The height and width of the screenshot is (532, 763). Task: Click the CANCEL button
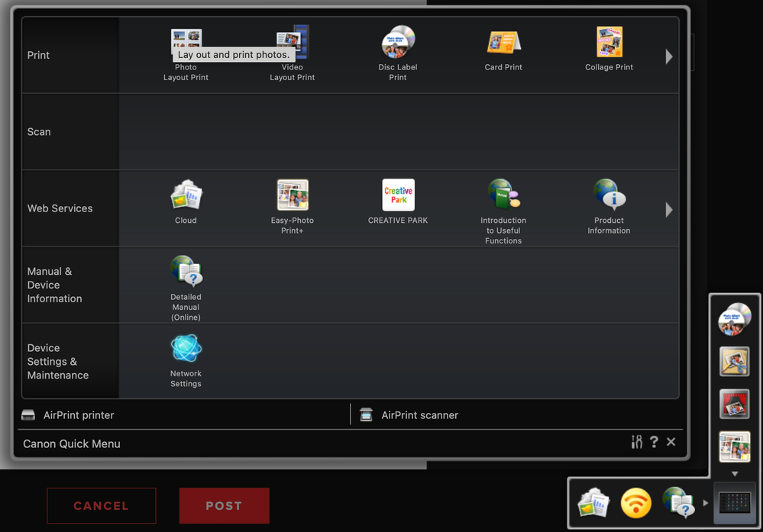click(x=101, y=505)
